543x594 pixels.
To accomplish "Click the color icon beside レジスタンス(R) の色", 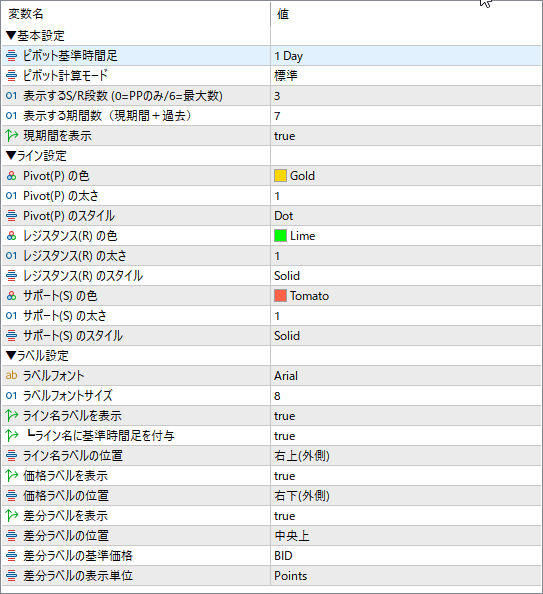I will point(11,236).
